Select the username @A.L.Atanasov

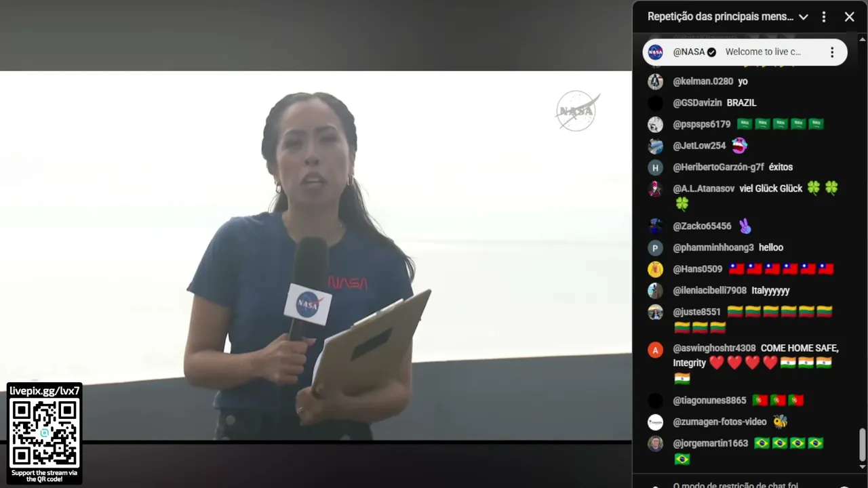click(x=703, y=188)
